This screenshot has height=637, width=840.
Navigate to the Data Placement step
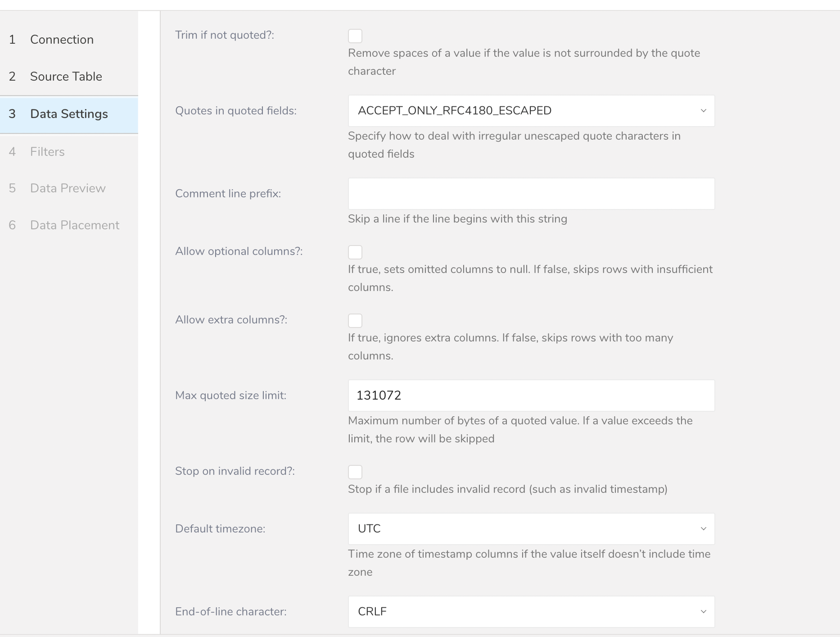click(74, 225)
